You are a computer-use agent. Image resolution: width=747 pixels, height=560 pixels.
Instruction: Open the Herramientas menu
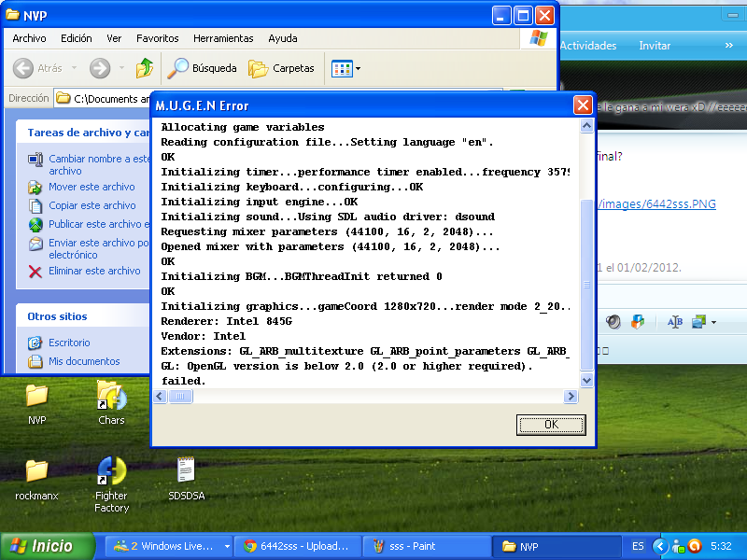[x=223, y=38]
